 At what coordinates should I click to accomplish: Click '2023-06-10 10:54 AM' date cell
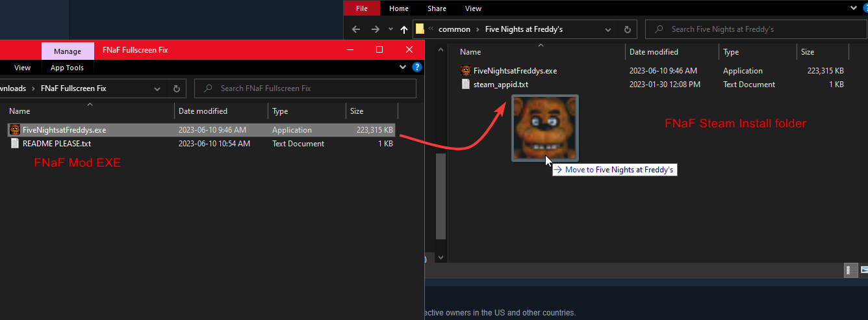(214, 144)
